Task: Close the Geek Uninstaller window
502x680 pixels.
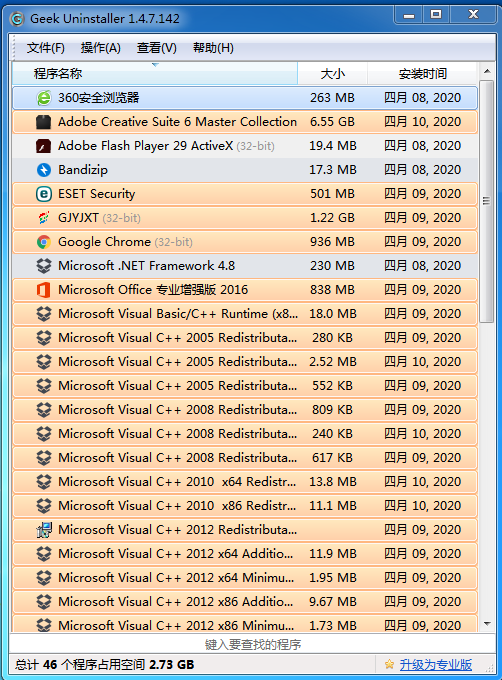Action: pyautogui.click(x=473, y=15)
